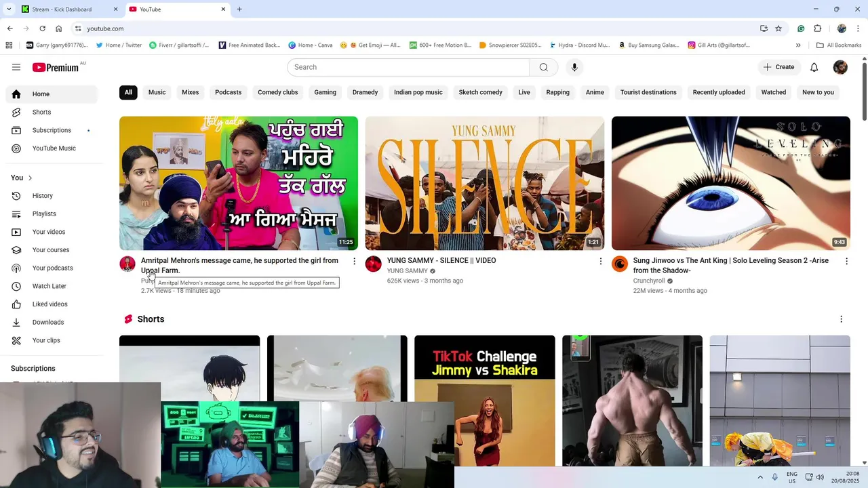Open options menu for Amritpal Mehron video
868x488 pixels.
[354, 261]
